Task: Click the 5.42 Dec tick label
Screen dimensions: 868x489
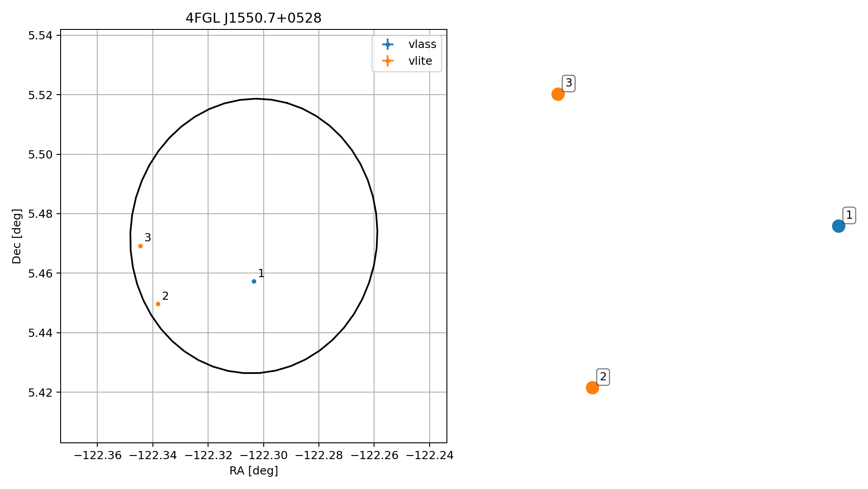Action: [x=41, y=392]
